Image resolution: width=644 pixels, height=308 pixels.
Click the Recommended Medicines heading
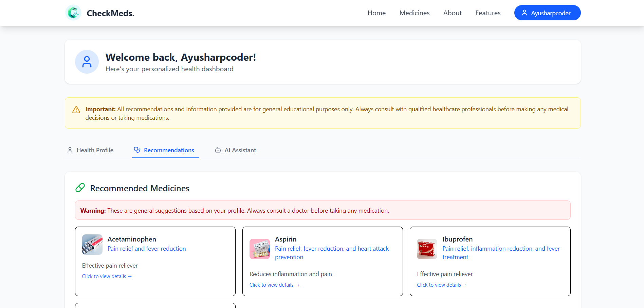[140, 188]
